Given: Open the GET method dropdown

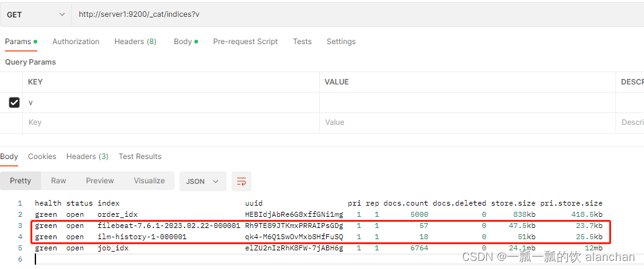Looking at the screenshot, I should click(x=36, y=14).
